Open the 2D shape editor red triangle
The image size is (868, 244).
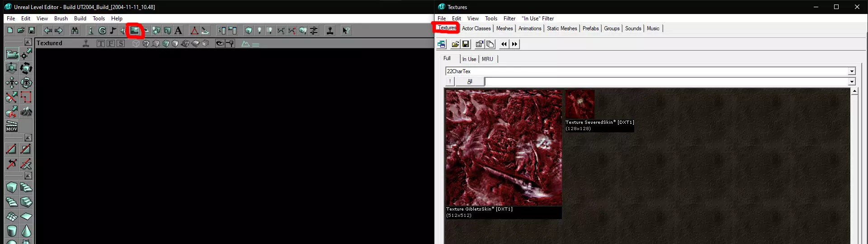pyautogui.click(x=194, y=30)
